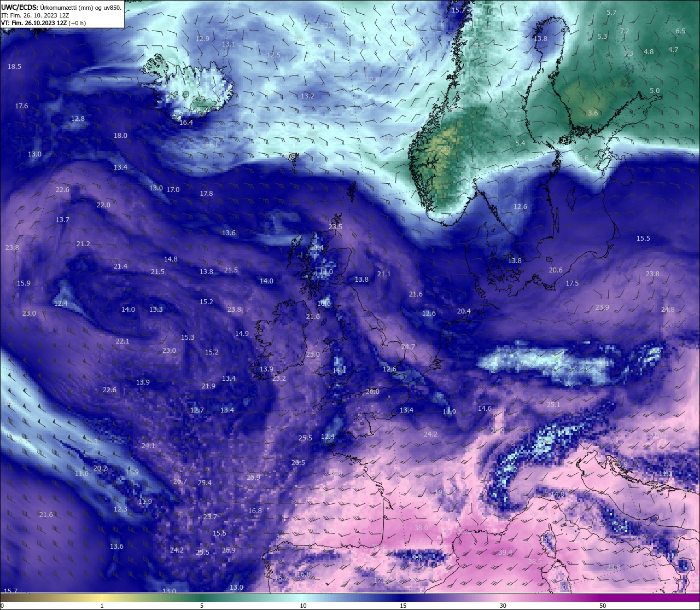Click the 14.6 map value
Image resolution: width=700 pixels, height=610 pixels.
pyautogui.click(x=485, y=409)
